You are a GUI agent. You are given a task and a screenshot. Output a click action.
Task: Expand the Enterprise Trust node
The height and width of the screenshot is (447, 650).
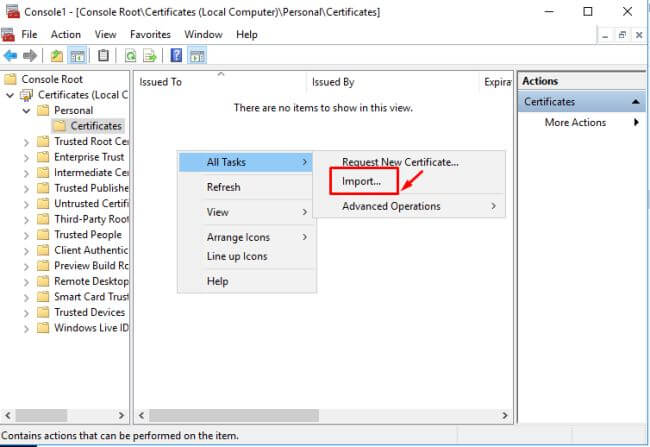(26, 158)
